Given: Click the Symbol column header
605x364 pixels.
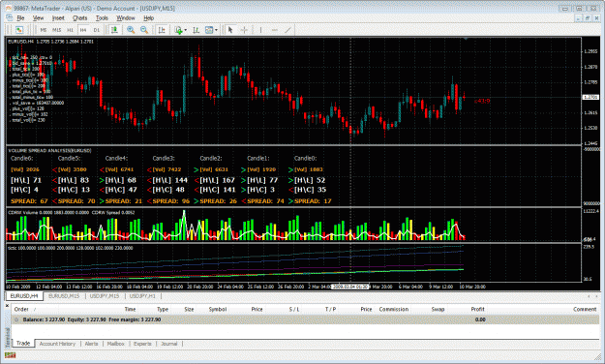Looking at the screenshot, I should point(218,309).
